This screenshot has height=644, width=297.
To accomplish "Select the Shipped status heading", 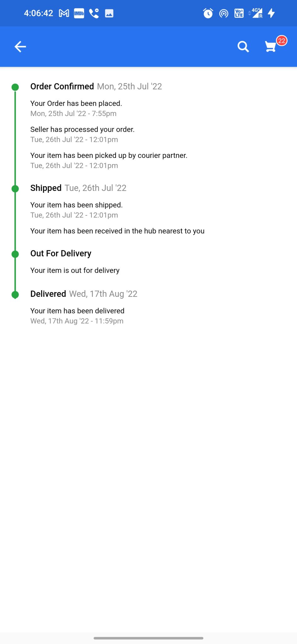I will tap(46, 188).
